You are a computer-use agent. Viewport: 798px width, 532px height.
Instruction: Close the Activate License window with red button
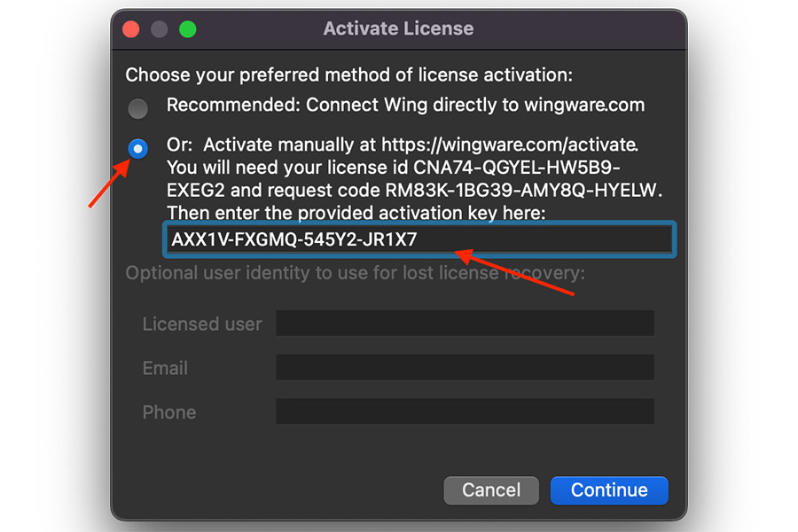[131, 29]
